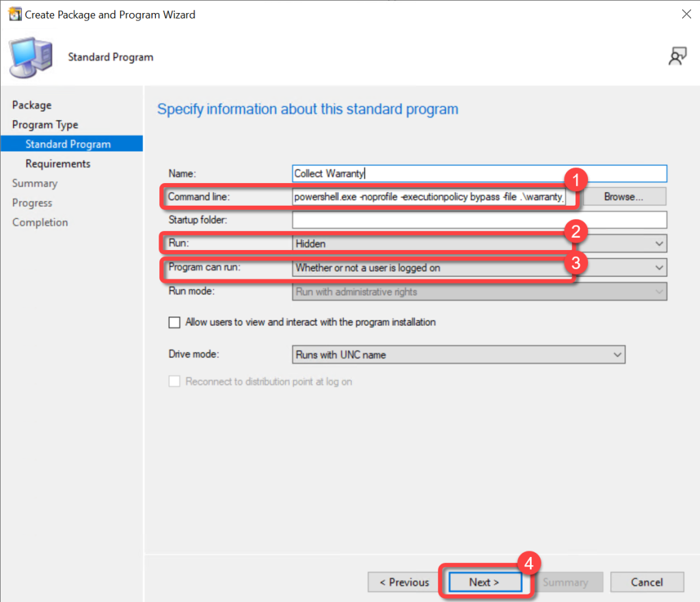
Task: Click the Reconnect to distribution point checkbox
Action: click(x=175, y=382)
